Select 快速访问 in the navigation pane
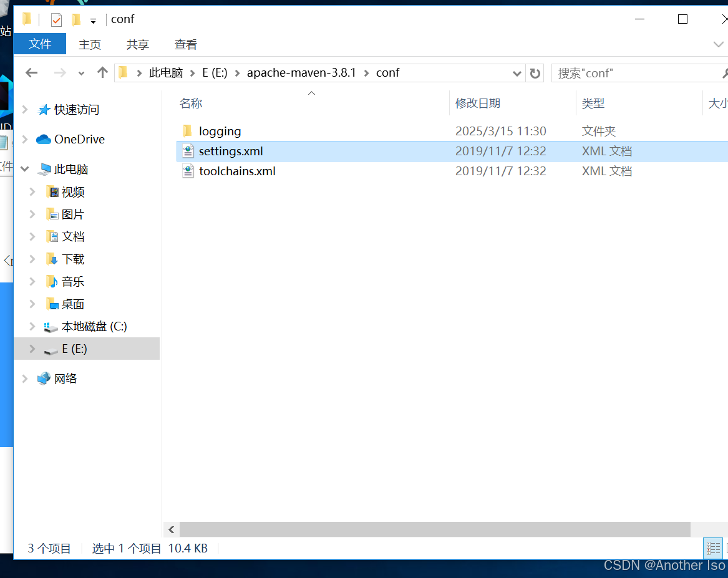 pos(77,110)
